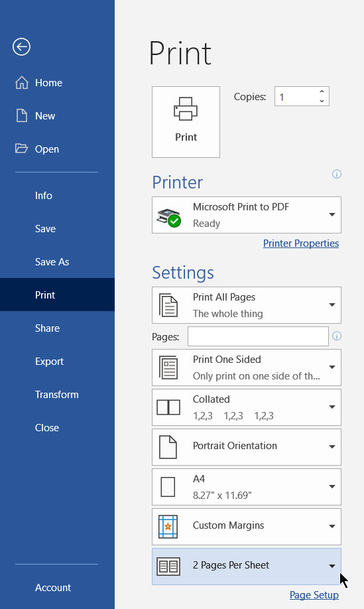The image size is (364, 609).
Task: Click the back arrow circle icon
Action: [x=21, y=47]
